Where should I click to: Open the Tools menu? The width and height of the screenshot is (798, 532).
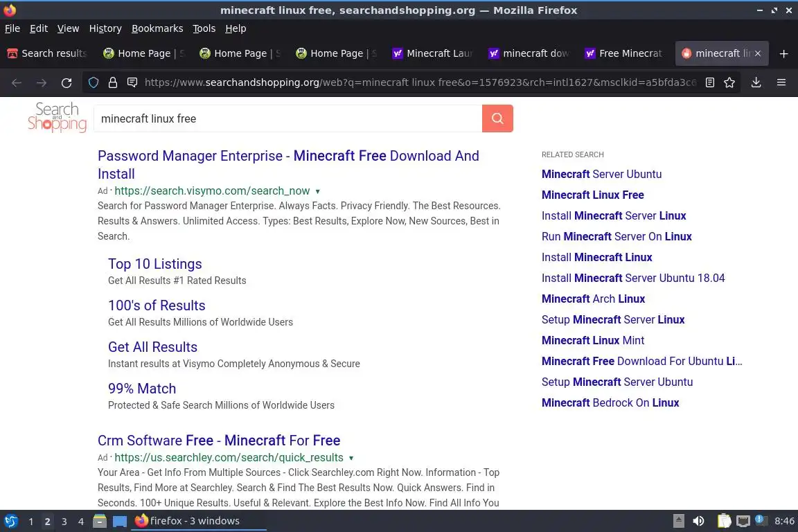(204, 28)
